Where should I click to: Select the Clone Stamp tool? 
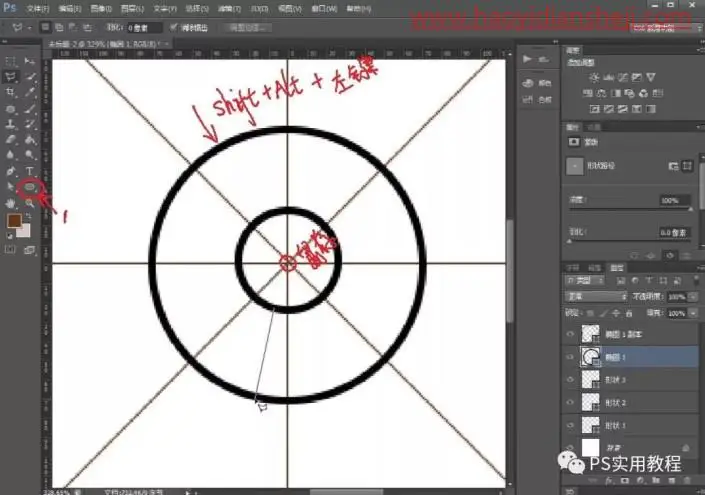tap(11, 124)
